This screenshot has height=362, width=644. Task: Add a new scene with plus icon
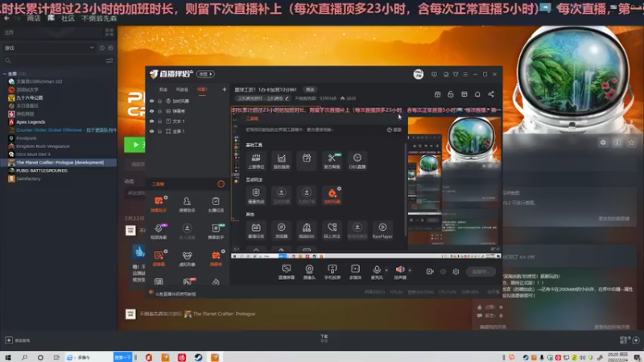tap(225, 89)
